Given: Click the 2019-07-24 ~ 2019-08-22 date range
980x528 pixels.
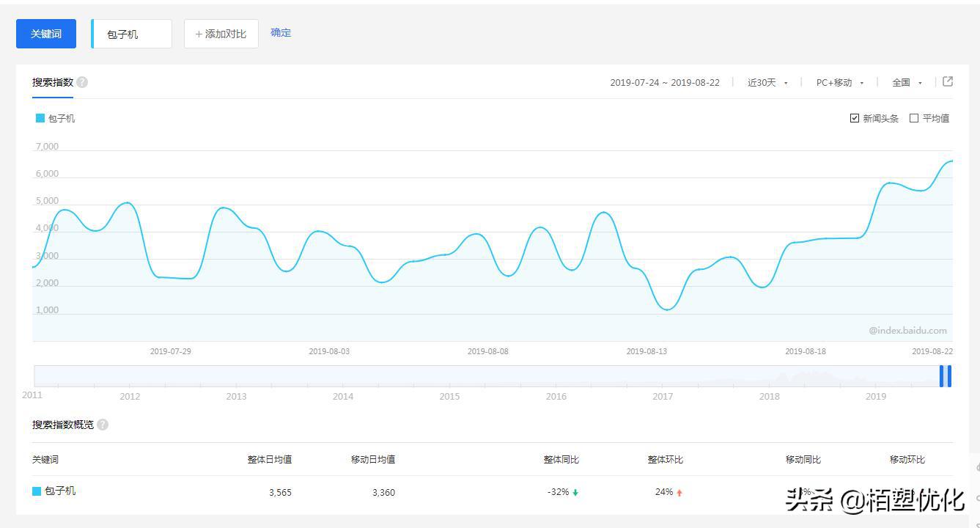Looking at the screenshot, I should pos(665,83).
